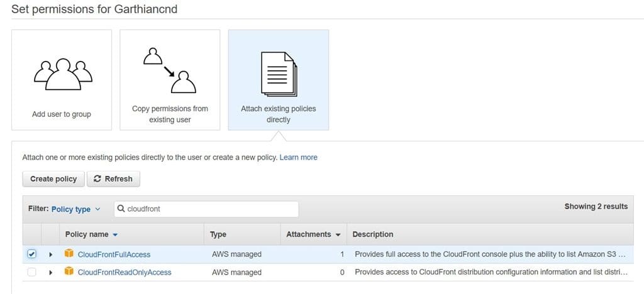The width and height of the screenshot is (644, 294).
Task: Click the CloudFrontReadOnlyAccess policy box icon
Action: [x=69, y=271]
